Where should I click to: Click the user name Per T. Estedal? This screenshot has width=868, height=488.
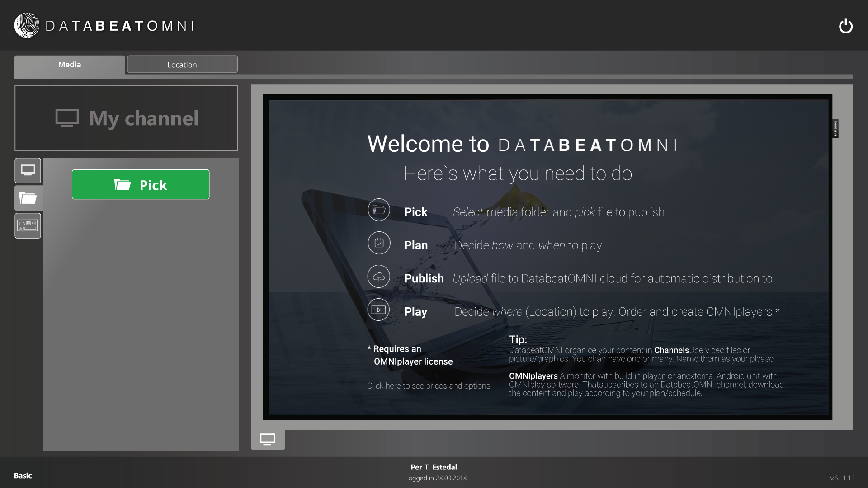pos(434,467)
